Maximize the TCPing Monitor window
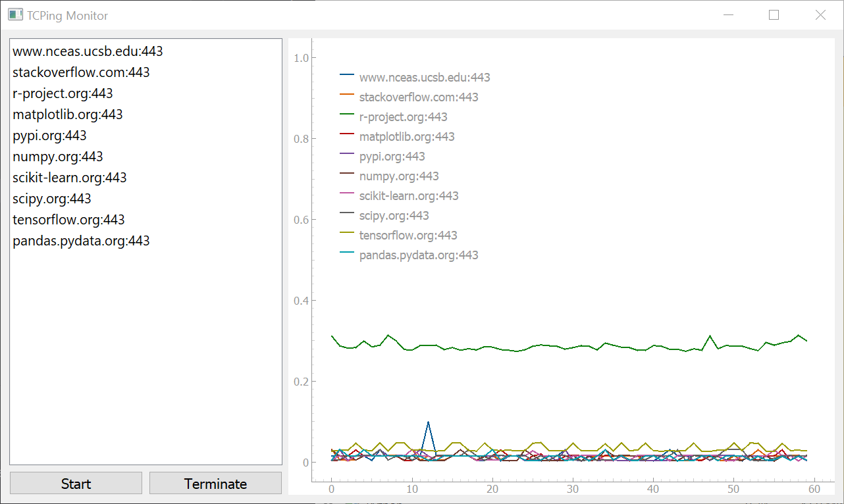This screenshot has width=844, height=504. coord(774,14)
